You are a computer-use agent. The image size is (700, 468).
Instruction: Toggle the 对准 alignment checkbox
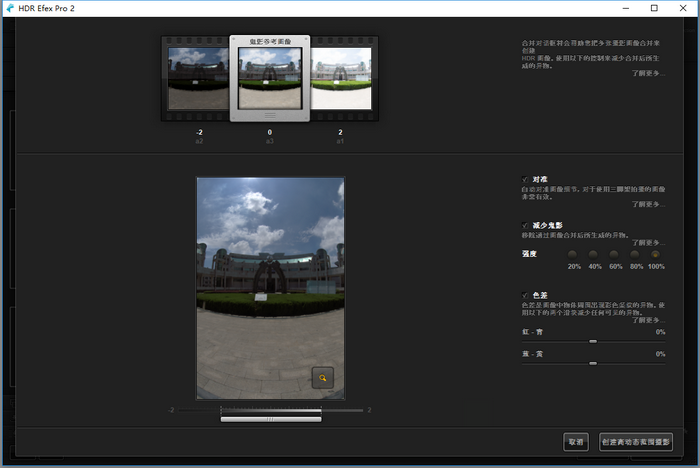[525, 179]
